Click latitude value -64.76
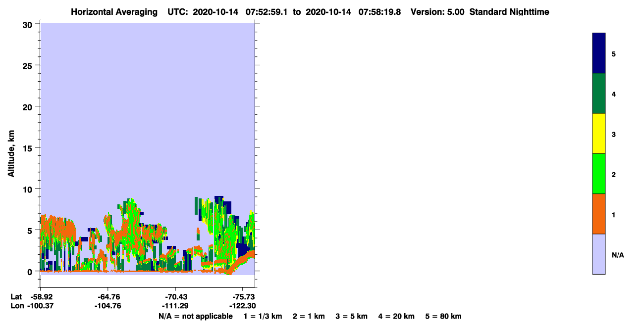The height and width of the screenshot is (330, 644). 108,297
